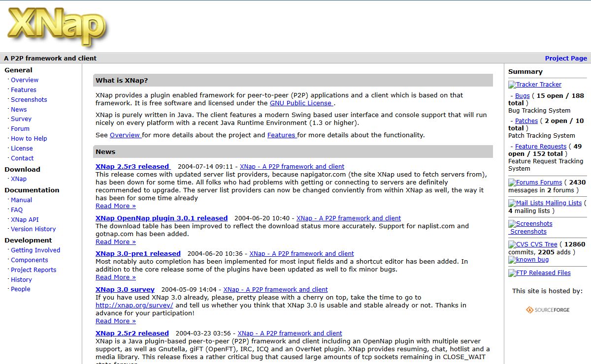This screenshot has height=364, width=591.
Task: Select the 'This site is hosted by:' text
Action: pos(547,291)
